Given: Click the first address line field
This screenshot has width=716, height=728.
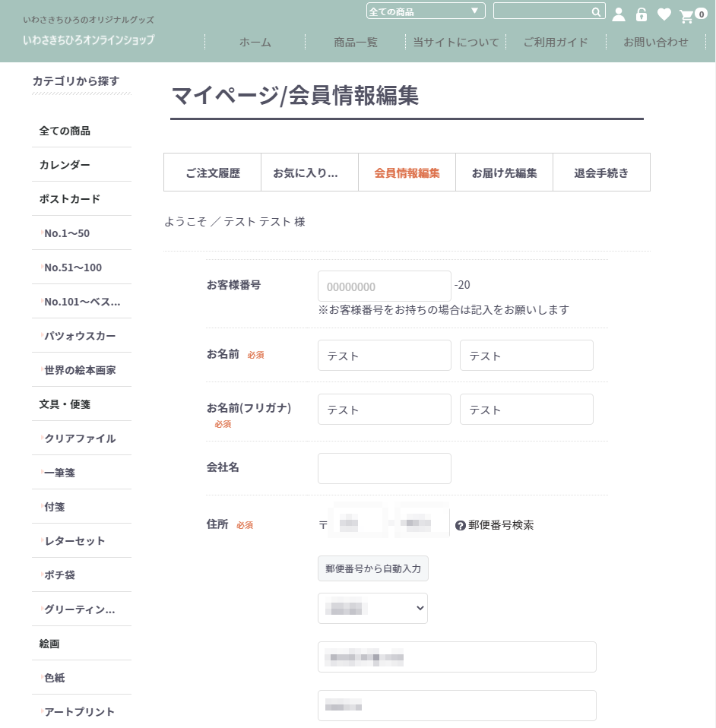Looking at the screenshot, I should pyautogui.click(x=457, y=657).
